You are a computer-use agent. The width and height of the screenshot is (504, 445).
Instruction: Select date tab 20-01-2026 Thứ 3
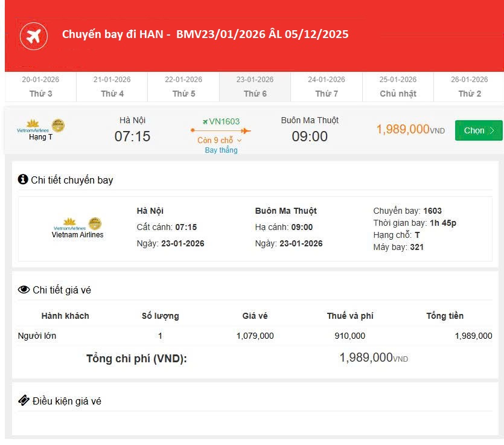click(40, 87)
